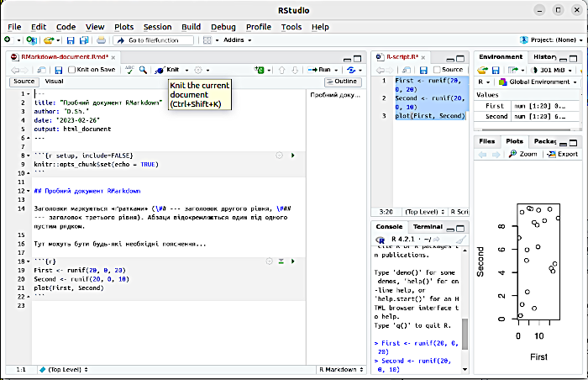Click the Save Workspace disk icon in the Environment pane
Image resolution: width=588 pixels, height=380 pixels.
click(496, 70)
